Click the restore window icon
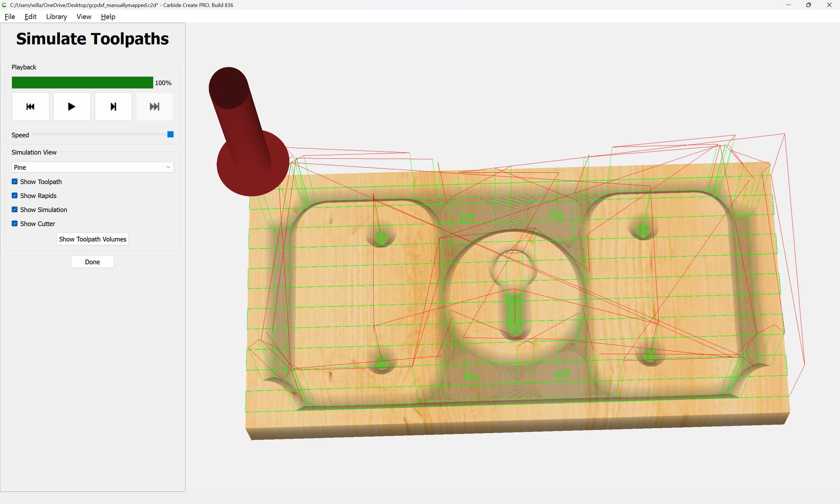Image resolution: width=840 pixels, height=504 pixels. point(808,5)
